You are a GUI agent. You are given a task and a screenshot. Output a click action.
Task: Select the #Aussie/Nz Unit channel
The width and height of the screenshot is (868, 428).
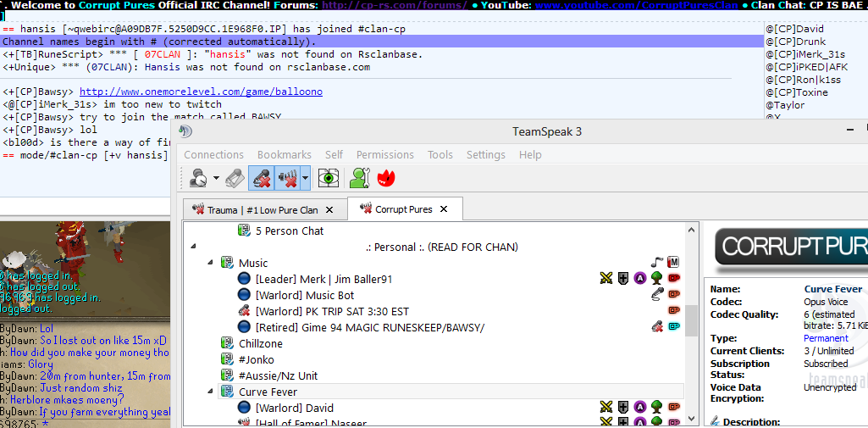pos(278,375)
